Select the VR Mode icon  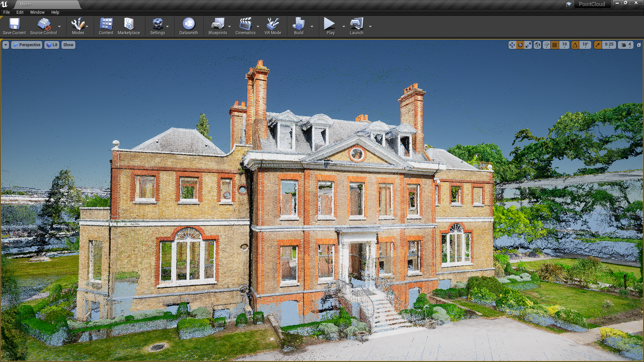[x=272, y=24]
